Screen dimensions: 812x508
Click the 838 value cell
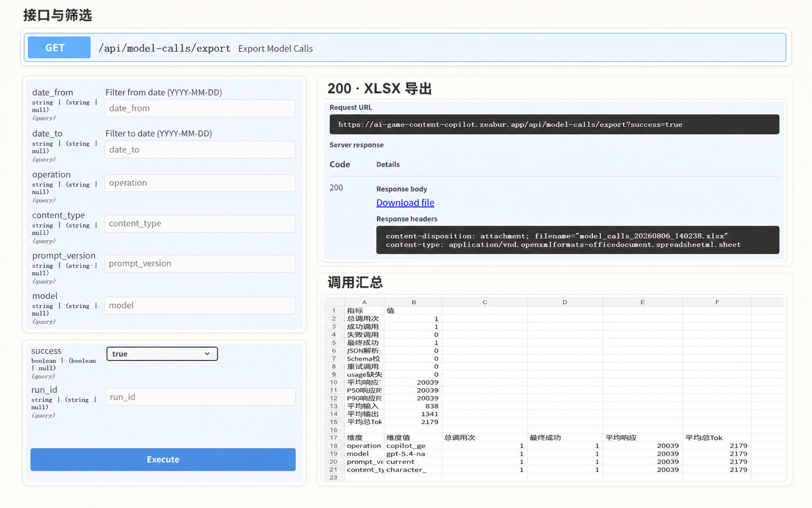point(413,406)
